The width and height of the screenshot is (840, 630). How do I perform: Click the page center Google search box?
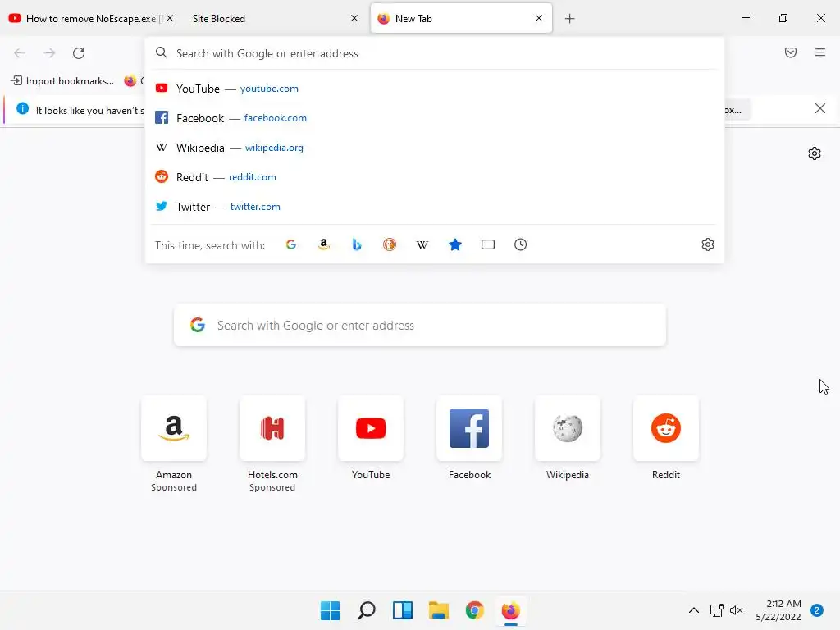[420, 325]
